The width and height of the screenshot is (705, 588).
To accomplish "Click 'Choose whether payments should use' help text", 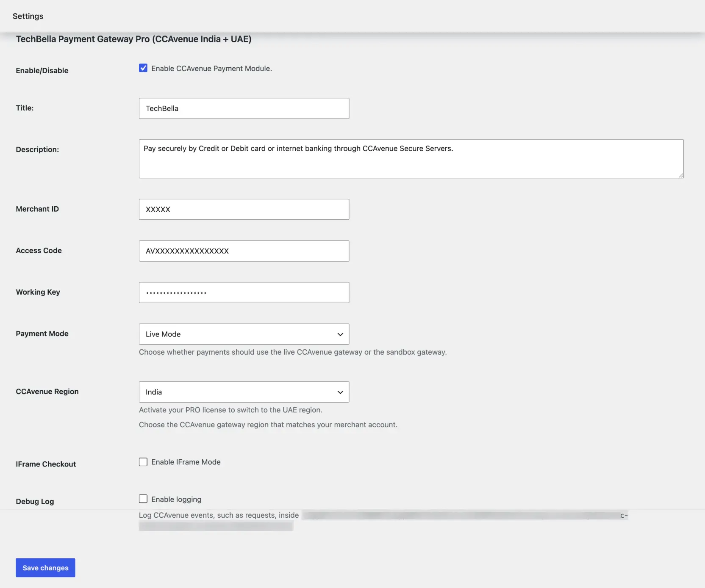I will (x=293, y=352).
